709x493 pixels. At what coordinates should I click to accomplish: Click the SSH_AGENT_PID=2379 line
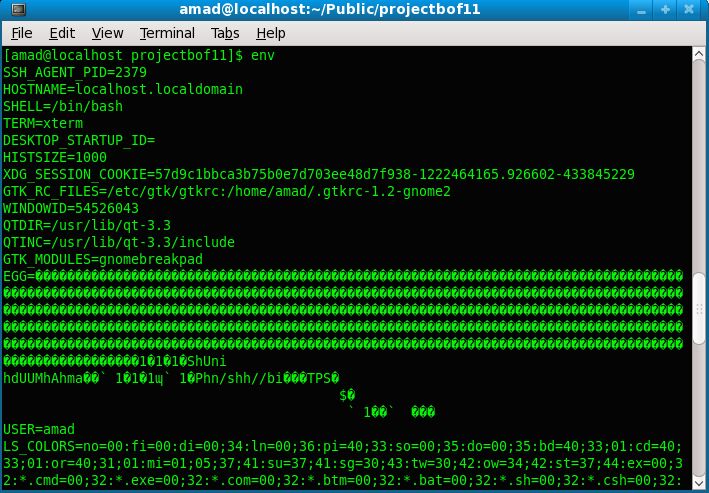click(75, 72)
